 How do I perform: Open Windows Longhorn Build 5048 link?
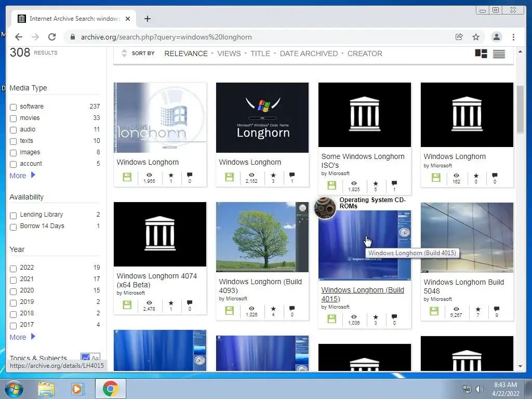click(x=463, y=286)
